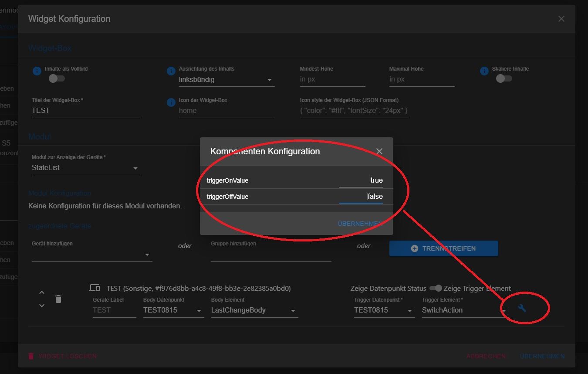The image size is (588, 374).
Task: Click the TRENNSTREIFEN button
Action: [443, 248]
